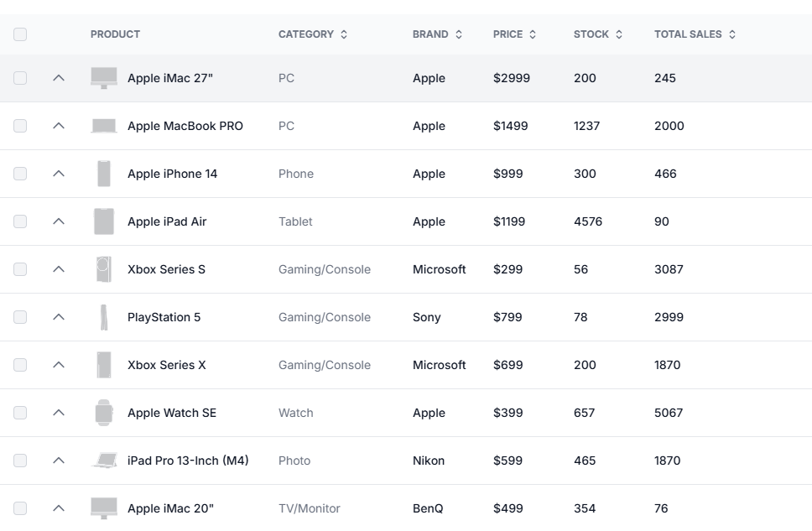Open the Xbox Series X product image
Image resolution: width=812 pixels, height=531 pixels.
[x=103, y=365]
